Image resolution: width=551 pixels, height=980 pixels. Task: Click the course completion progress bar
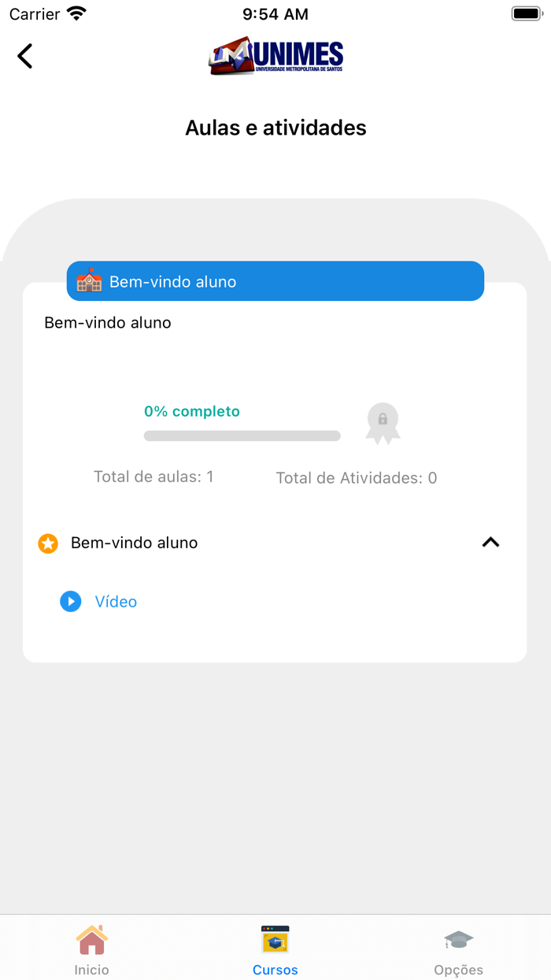pos(242,436)
